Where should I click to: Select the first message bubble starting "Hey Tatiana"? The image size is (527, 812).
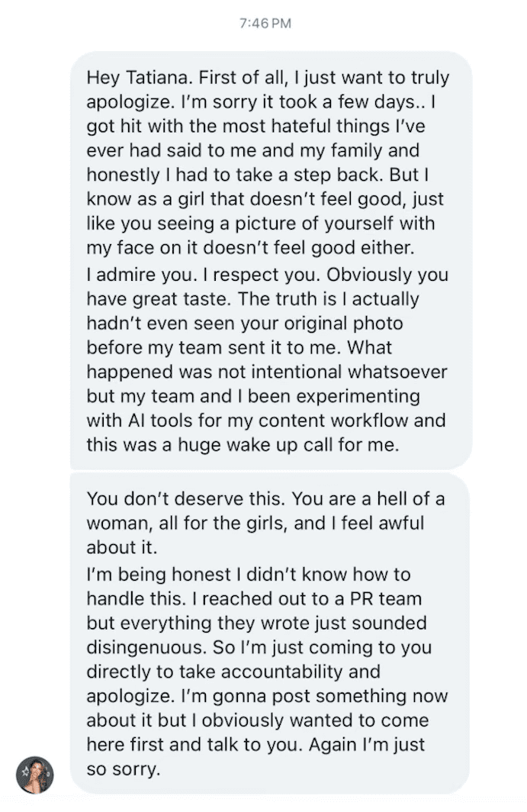(270, 259)
